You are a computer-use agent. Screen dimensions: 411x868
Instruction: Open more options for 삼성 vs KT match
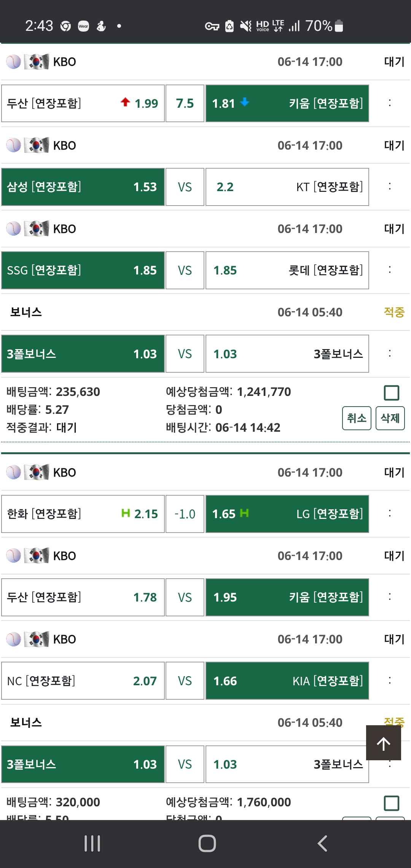(390, 187)
